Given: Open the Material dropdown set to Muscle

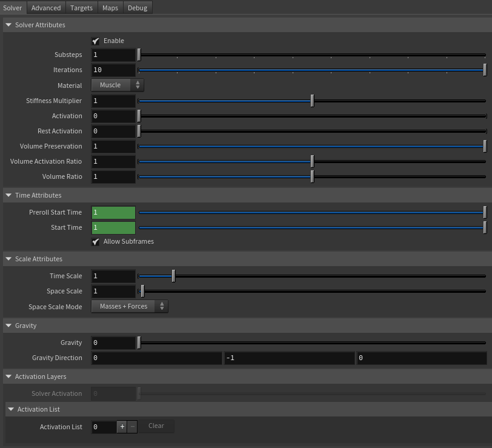Looking at the screenshot, I should [x=118, y=85].
